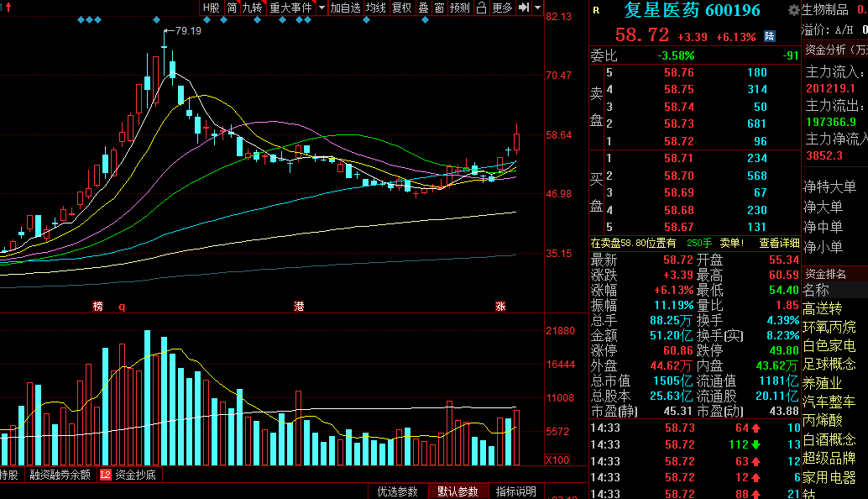
Task: Toggle the 叠 overlay option
Action: click(423, 8)
